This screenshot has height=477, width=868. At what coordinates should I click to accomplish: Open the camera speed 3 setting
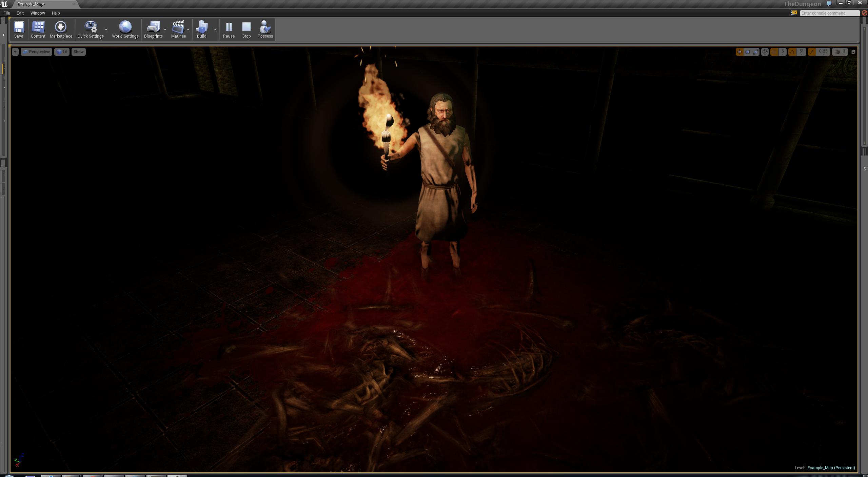tap(840, 52)
